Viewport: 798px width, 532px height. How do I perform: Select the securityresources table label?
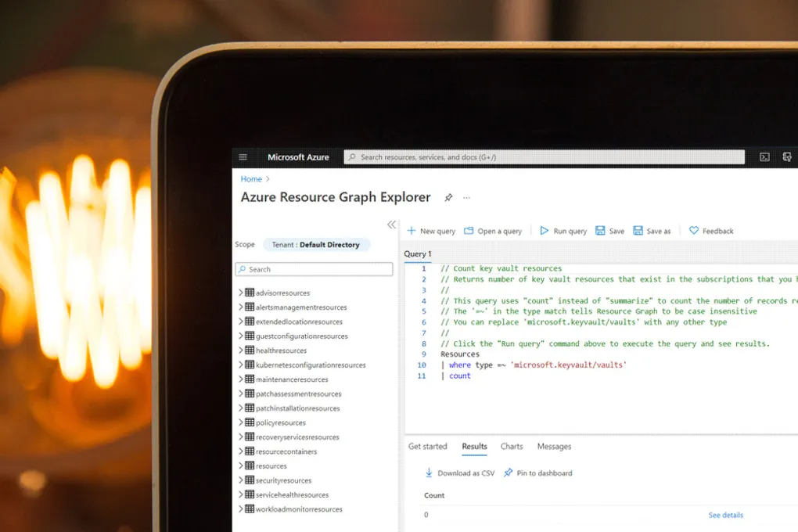point(283,480)
